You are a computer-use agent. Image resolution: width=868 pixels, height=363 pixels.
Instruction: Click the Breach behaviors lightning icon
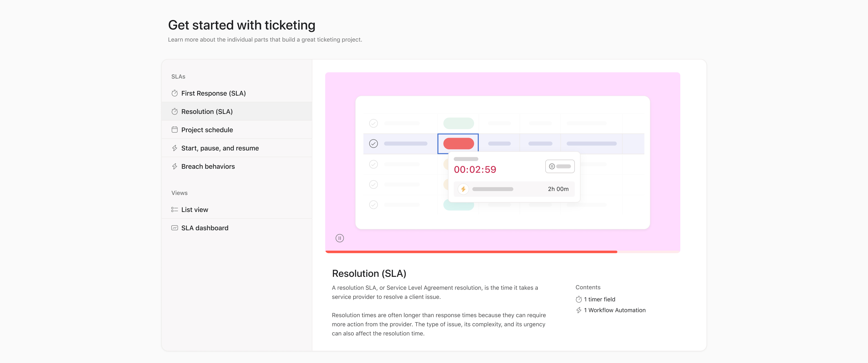[174, 166]
